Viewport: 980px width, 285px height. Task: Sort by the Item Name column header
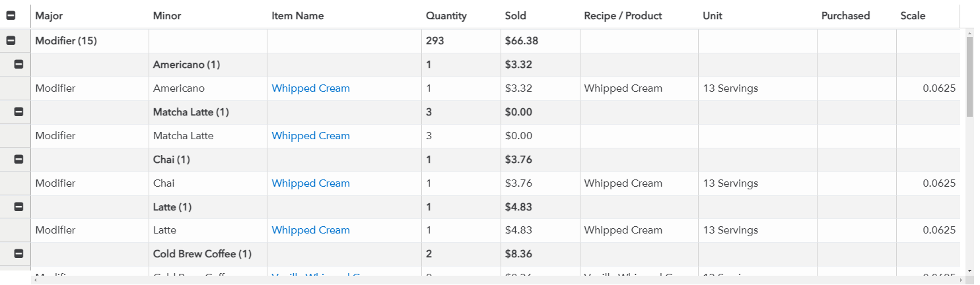tap(297, 16)
